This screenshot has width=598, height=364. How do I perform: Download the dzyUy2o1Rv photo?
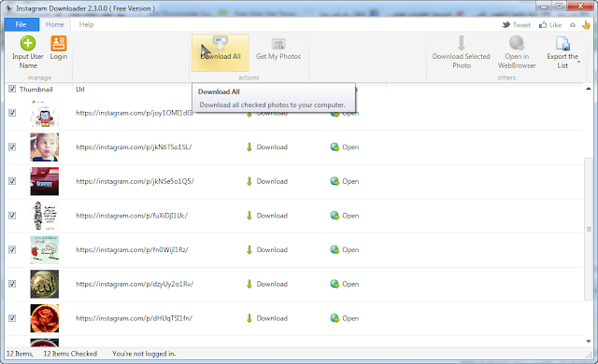pyautogui.click(x=267, y=284)
